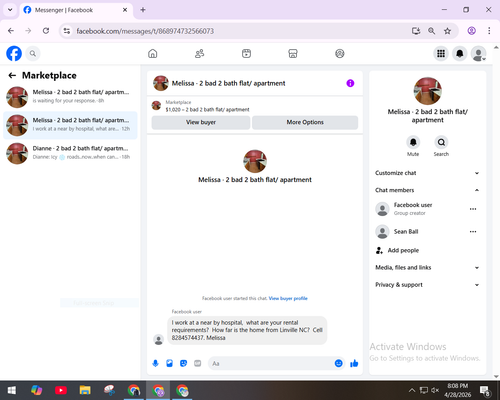Open Chrome three-dot menu

tap(489, 31)
